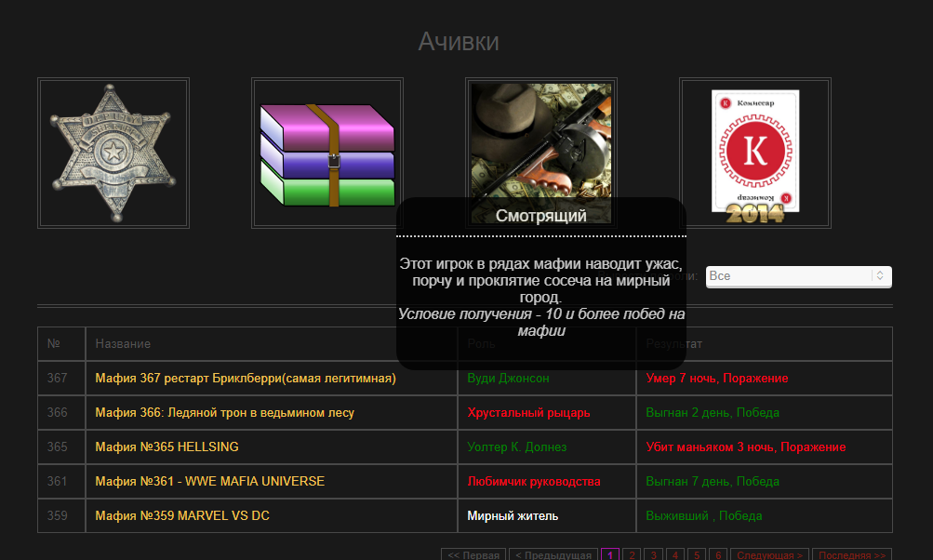This screenshot has width=933, height=560.
Task: Click the Ачивки page heading
Action: [459, 42]
